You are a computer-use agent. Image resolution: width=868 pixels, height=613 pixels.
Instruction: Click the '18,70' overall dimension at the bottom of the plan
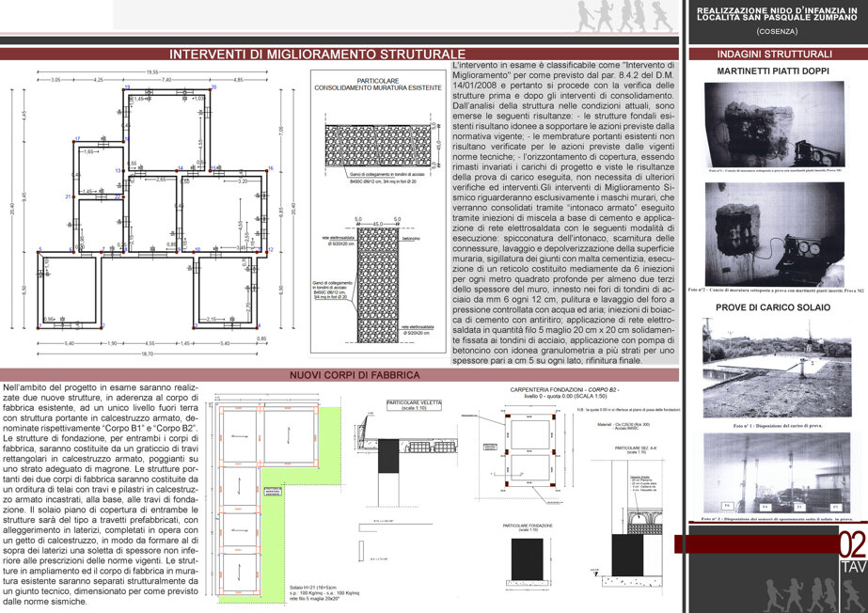tap(148, 354)
